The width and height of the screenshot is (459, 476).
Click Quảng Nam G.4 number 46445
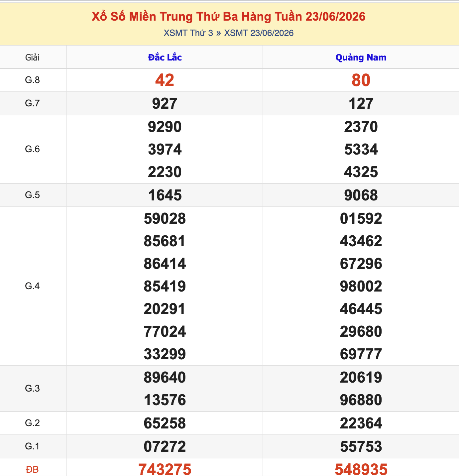point(361,309)
